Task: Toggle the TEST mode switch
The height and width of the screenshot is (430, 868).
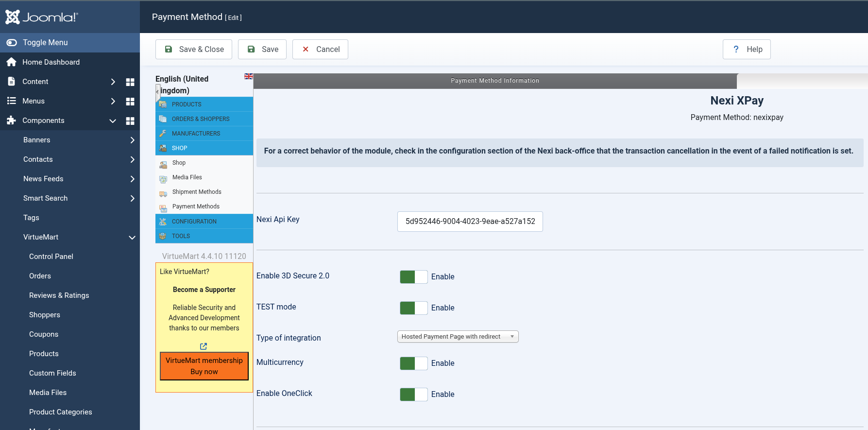Action: 414,308
